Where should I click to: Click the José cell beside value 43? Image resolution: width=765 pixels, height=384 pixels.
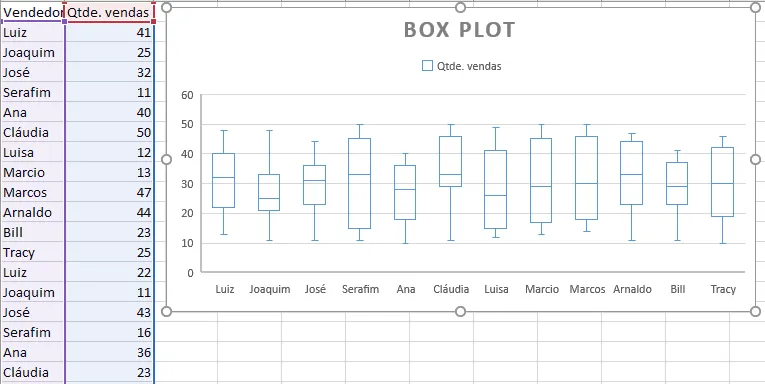point(33,312)
